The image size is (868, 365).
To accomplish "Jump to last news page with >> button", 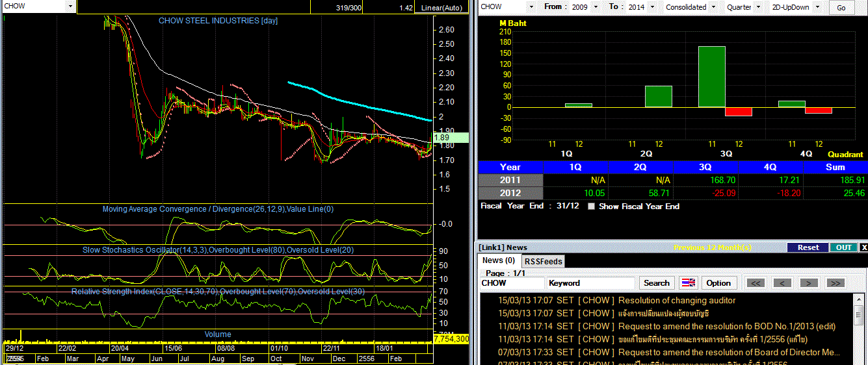I will click(x=835, y=283).
